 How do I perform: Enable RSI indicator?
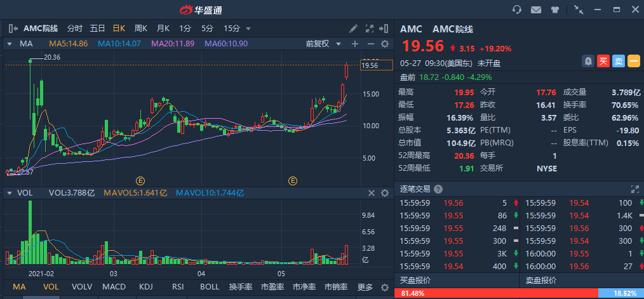[x=178, y=287]
